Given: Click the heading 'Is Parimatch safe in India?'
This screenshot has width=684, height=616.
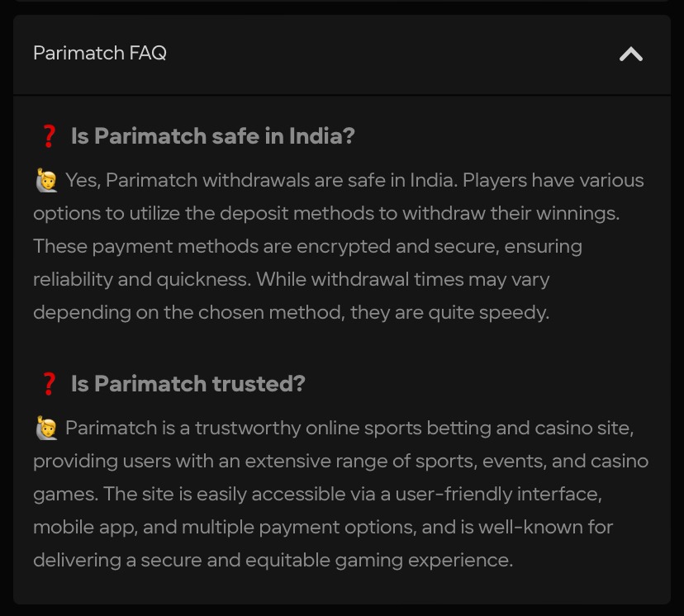Looking at the screenshot, I should (212, 136).
